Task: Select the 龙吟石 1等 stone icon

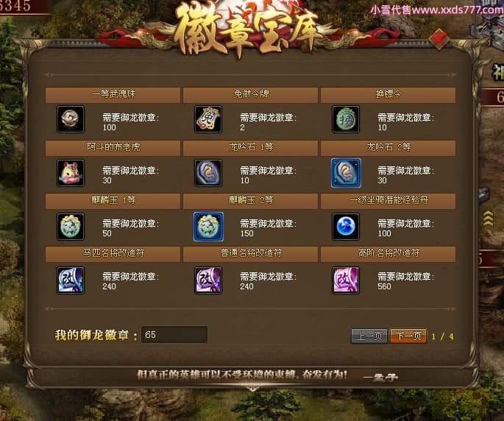Action: 208,173
